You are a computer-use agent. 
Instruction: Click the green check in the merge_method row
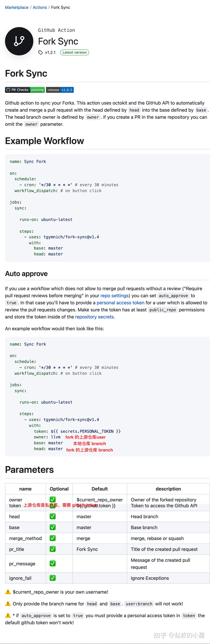[52, 538]
